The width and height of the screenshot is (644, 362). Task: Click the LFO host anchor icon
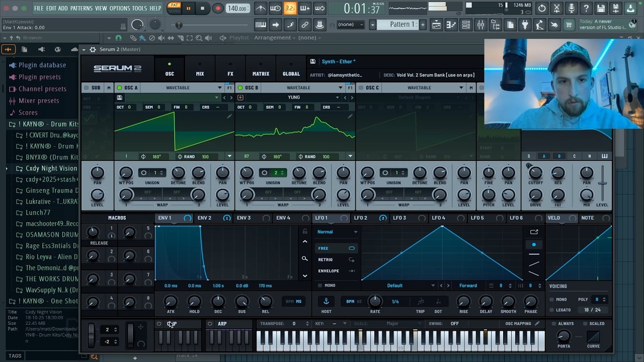tap(326, 301)
